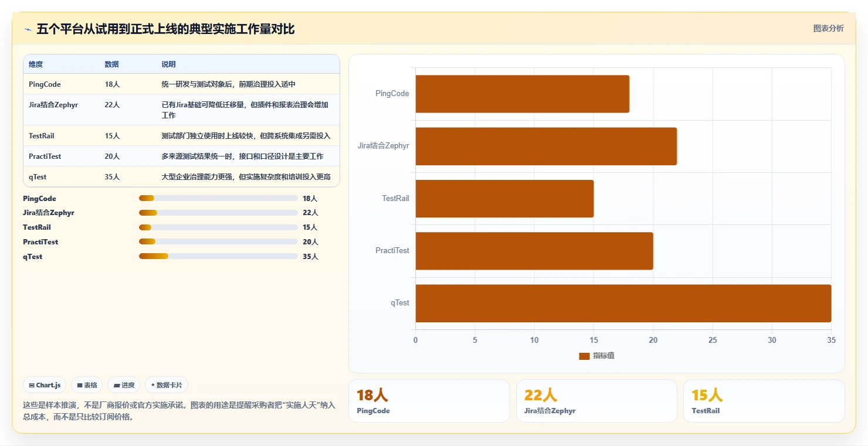Open the 22人 Jira结合Zephyr data card

(596, 401)
